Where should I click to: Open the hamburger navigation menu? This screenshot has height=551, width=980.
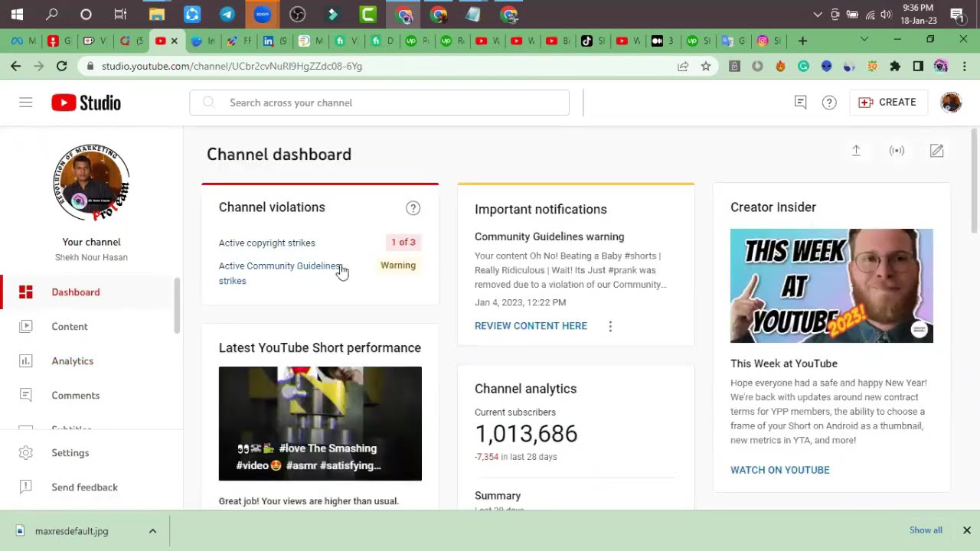tap(26, 103)
